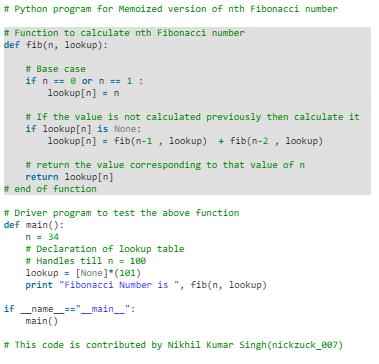379x364 pixels.
Task: Click the '# end of function' comment
Action: coord(50,189)
